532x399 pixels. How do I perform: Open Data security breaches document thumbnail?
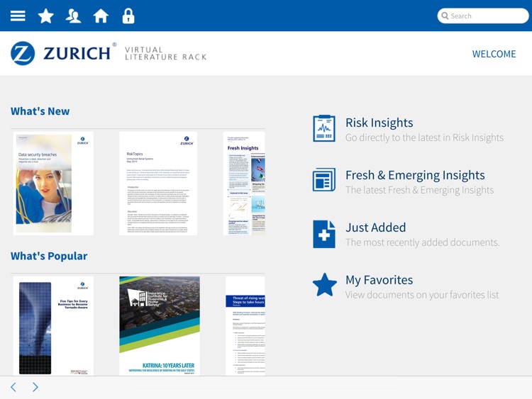pos(53,184)
